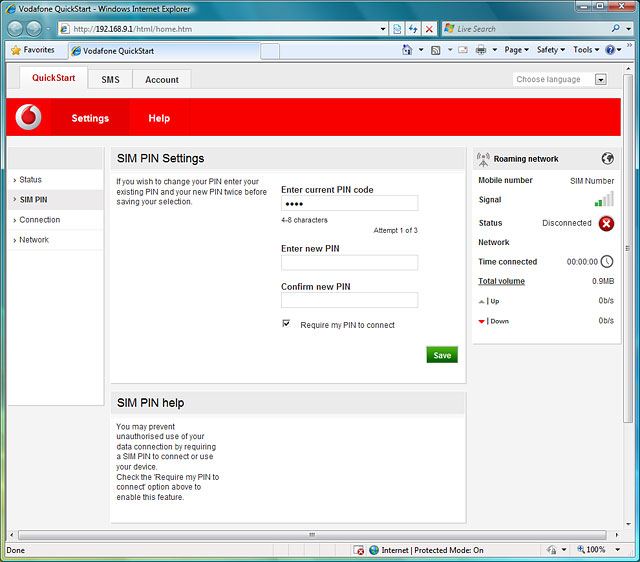This screenshot has height=562, width=640.
Task: Click the Confirm new PIN field
Action: (x=349, y=300)
